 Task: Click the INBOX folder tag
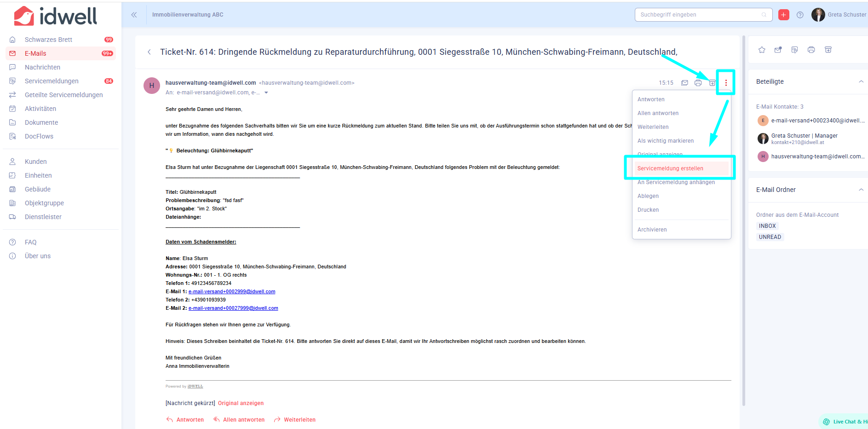767,226
